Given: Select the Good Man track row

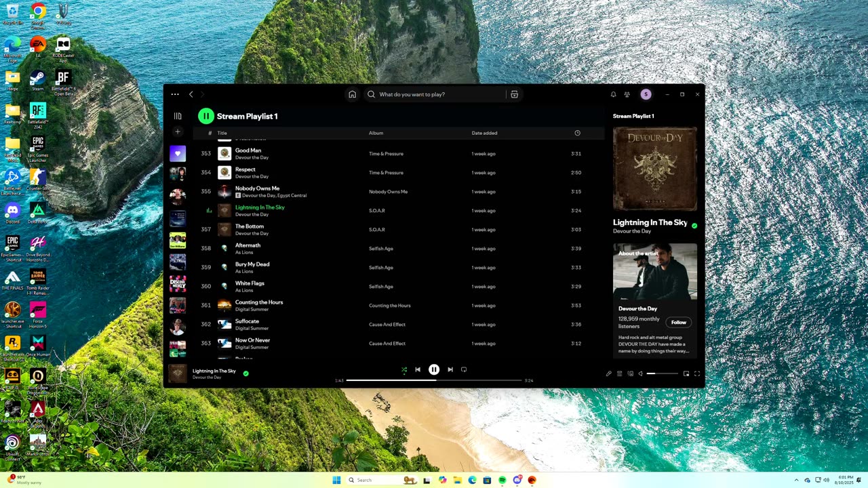Looking at the screenshot, I should [x=399, y=153].
